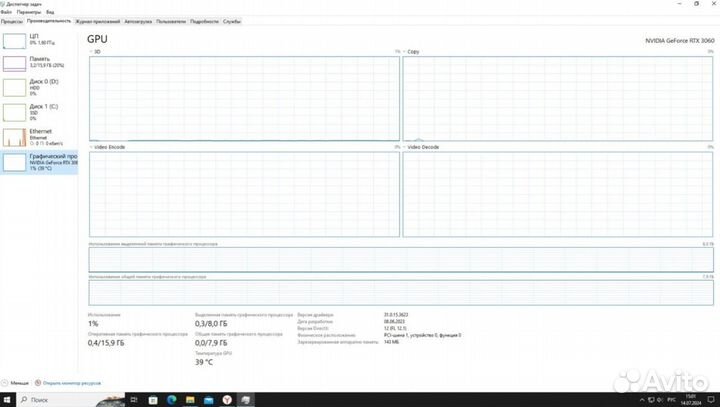Viewport: 720px width, 407px height.
Task: Open the Mail app from the taskbar
Action: (208, 400)
